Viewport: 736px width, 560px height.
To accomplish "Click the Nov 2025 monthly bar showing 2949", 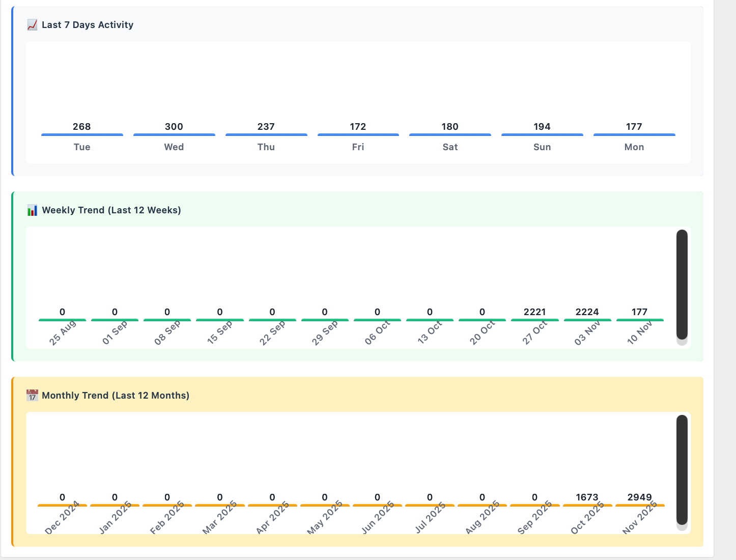I will click(640, 505).
